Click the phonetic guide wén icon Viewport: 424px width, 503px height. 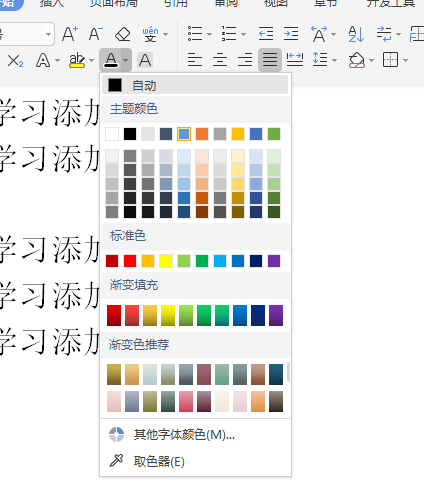(151, 34)
